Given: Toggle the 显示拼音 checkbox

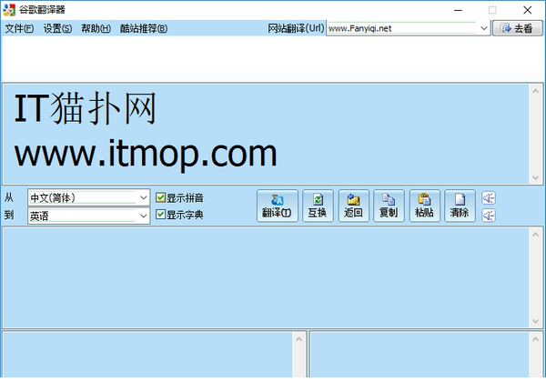Looking at the screenshot, I should click(x=160, y=197).
